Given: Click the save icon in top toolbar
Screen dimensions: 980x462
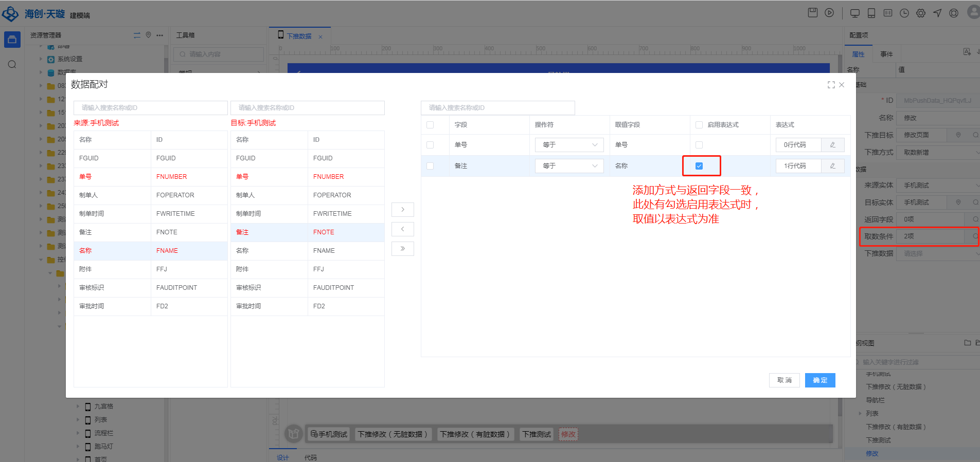Looking at the screenshot, I should point(813,13).
